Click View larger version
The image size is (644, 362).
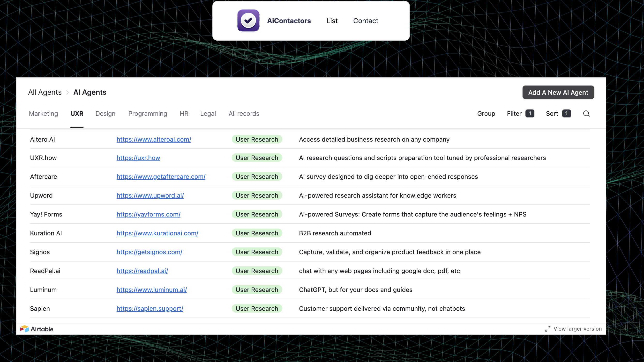(x=577, y=329)
